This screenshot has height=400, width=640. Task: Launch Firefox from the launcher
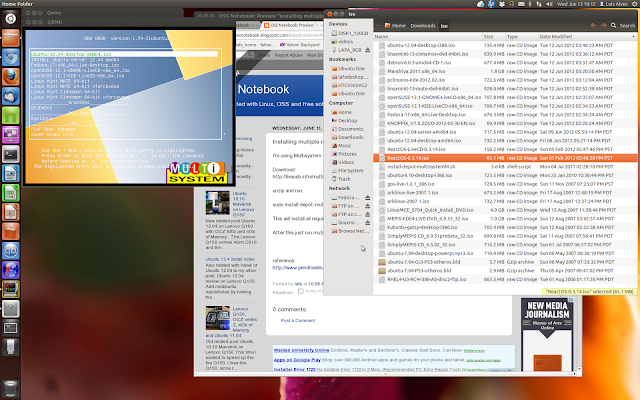click(11, 77)
